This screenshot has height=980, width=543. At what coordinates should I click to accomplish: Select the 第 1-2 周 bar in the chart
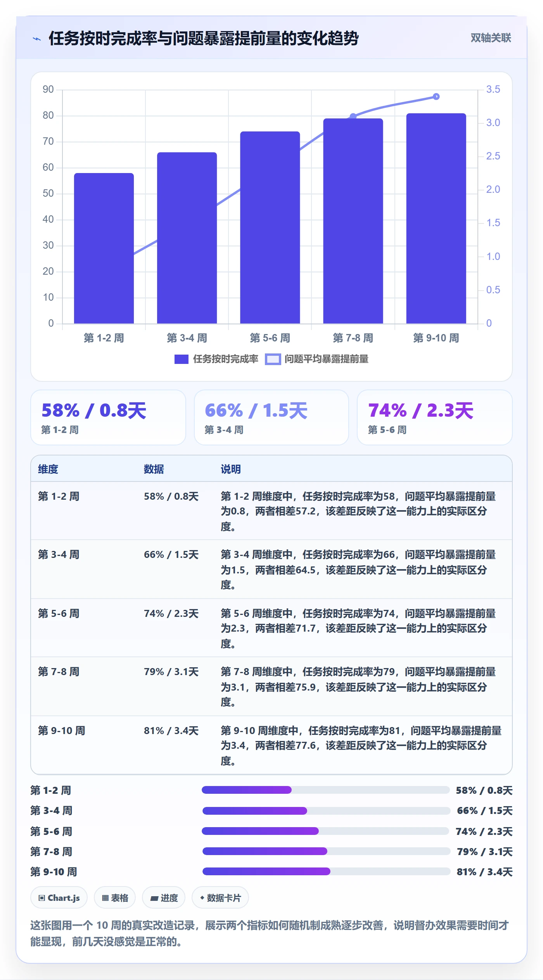(x=104, y=248)
